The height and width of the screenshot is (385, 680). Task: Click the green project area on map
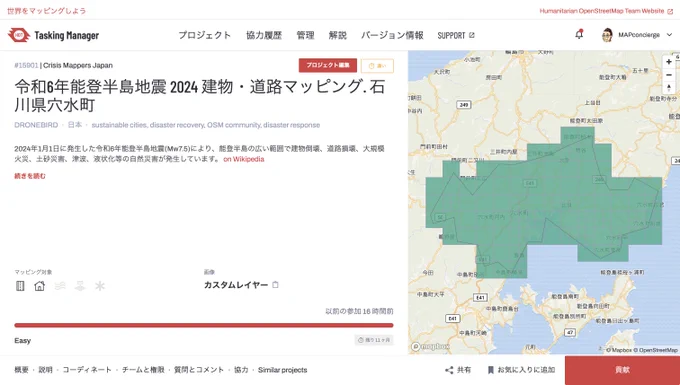[x=544, y=203]
